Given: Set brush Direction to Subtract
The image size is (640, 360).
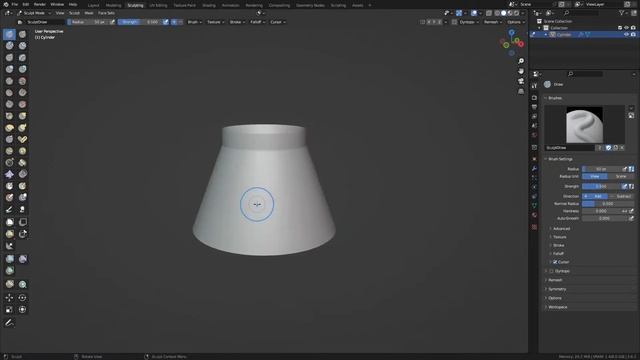Looking at the screenshot, I should 621,196.
